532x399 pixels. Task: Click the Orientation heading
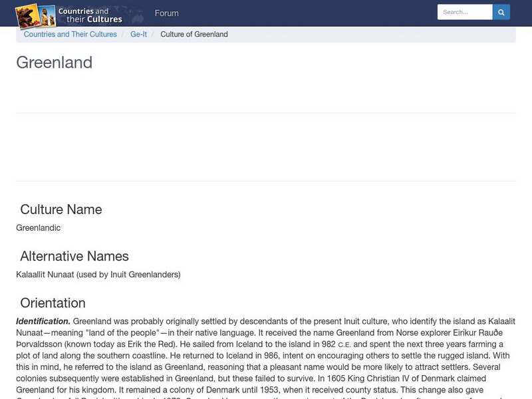53,303
